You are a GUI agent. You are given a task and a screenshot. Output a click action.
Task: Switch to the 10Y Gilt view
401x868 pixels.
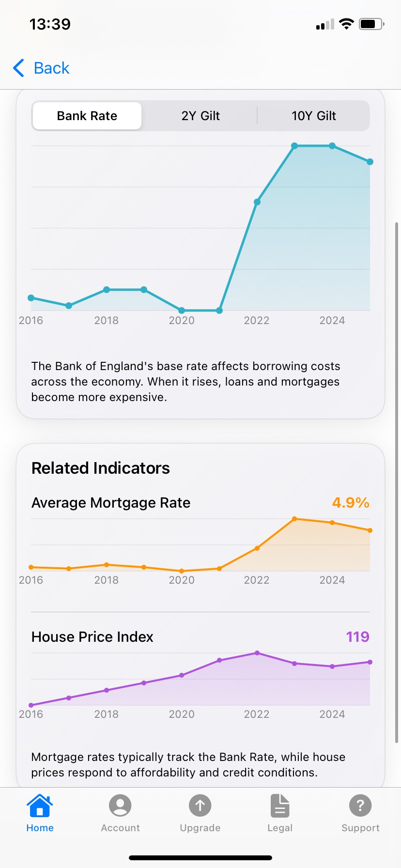click(x=313, y=115)
